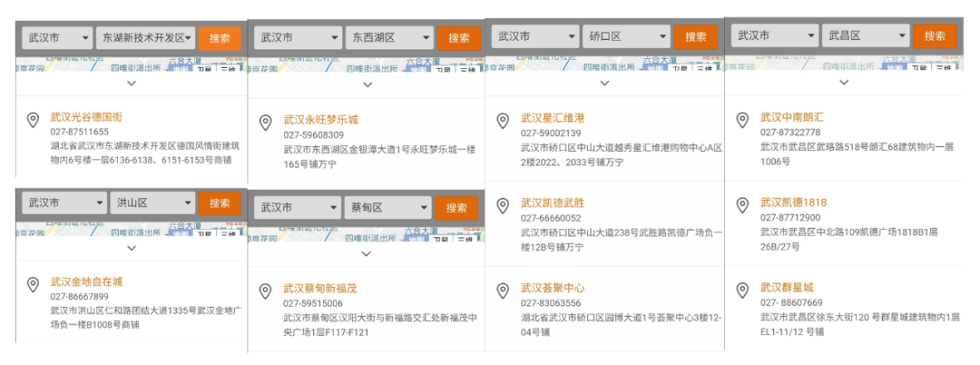
Task: Open the 武汉群星城 store link
Action: [787, 288]
